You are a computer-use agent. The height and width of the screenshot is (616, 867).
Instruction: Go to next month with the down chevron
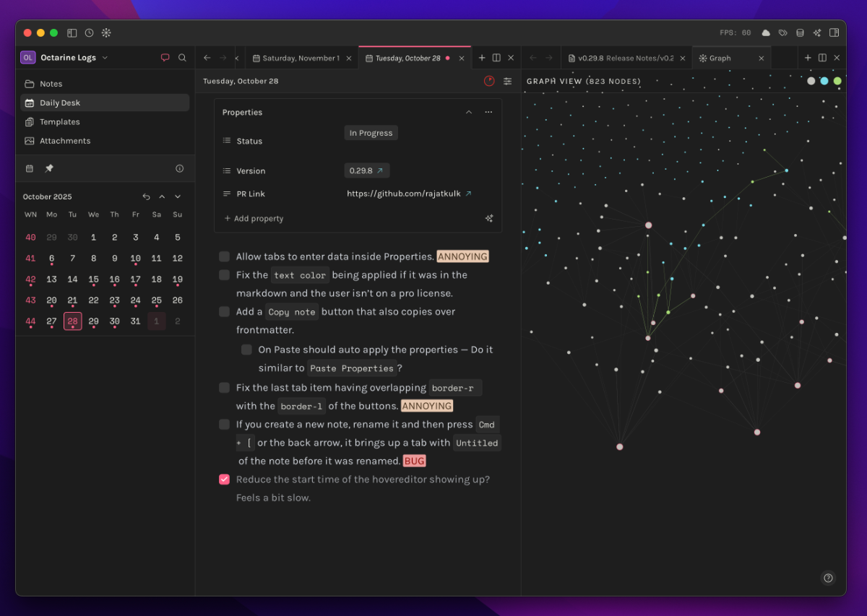178,196
